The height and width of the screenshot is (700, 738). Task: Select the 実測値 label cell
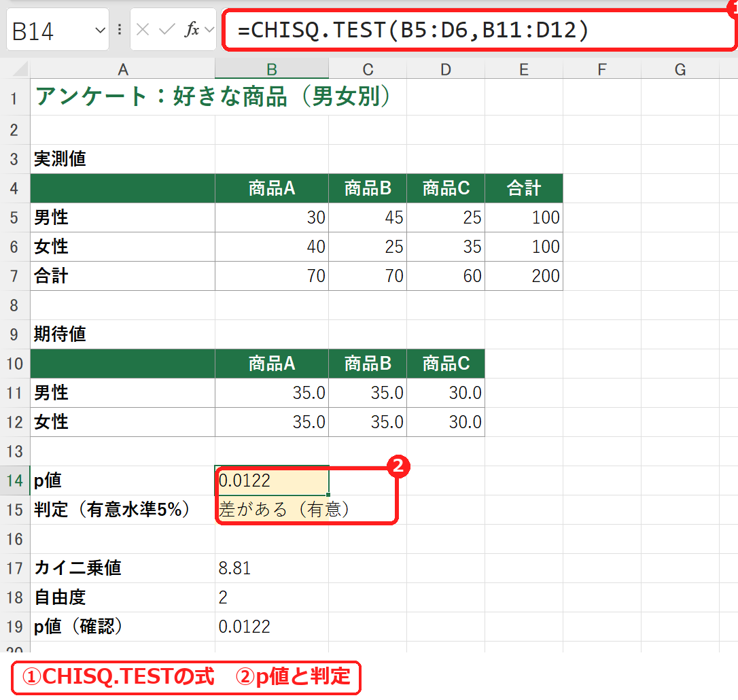click(123, 159)
